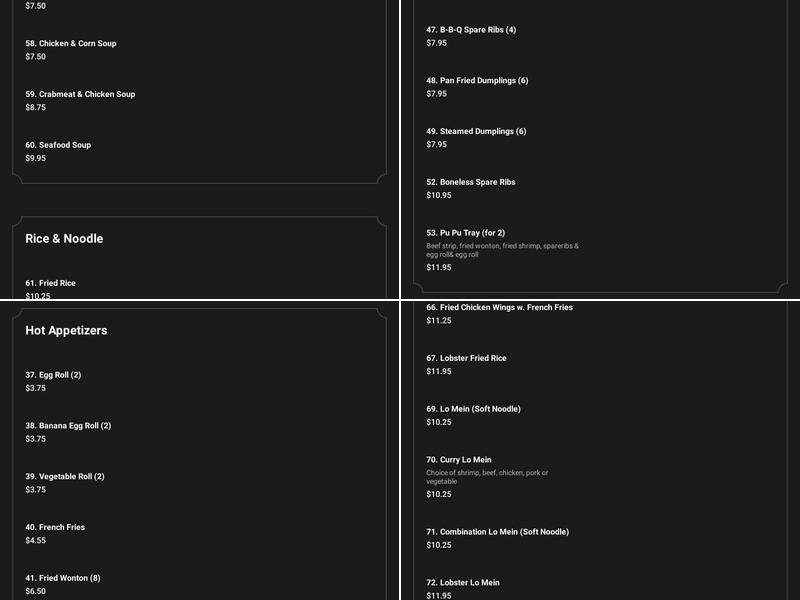Add the Egg Roll (2) item
Screen dimensions: 800x600
(x=53, y=375)
